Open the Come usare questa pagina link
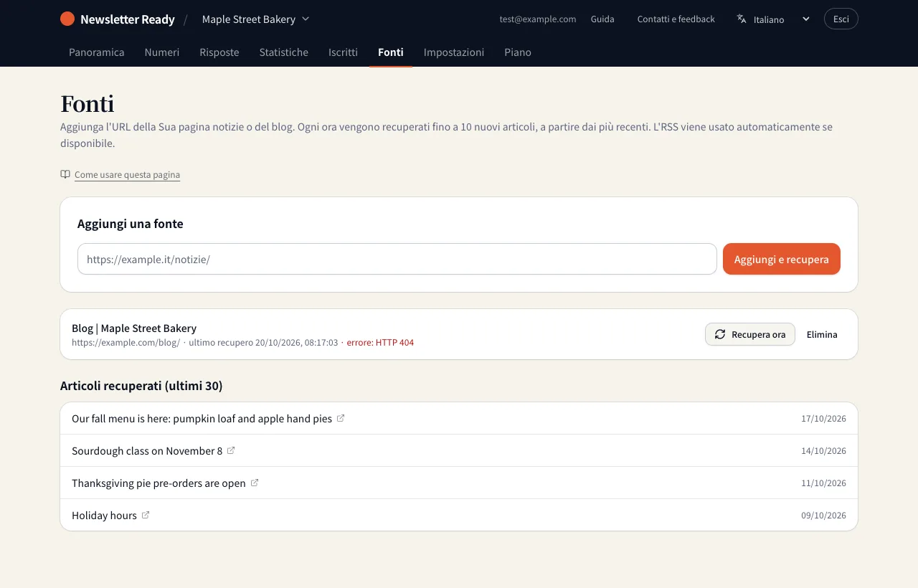 pyautogui.click(x=127, y=175)
